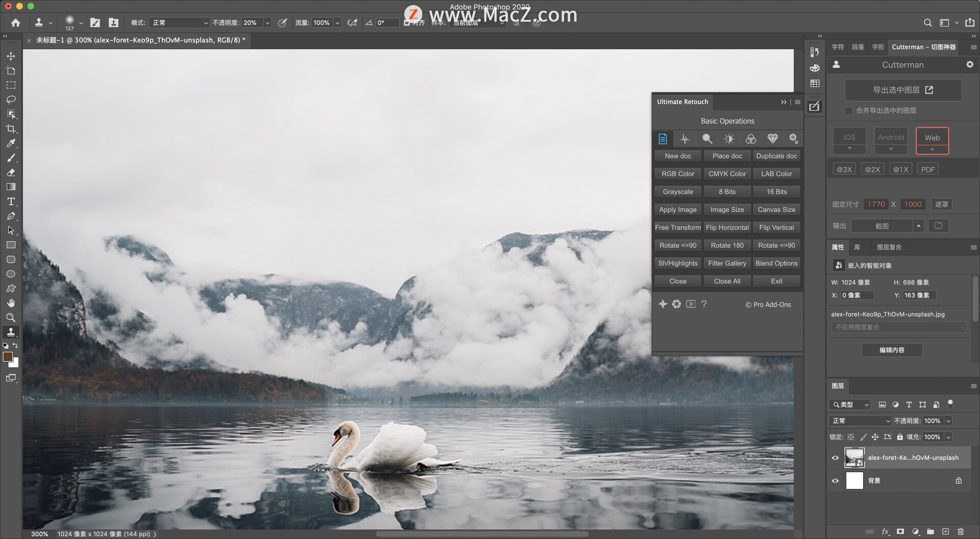The height and width of the screenshot is (539, 980).
Task: Open the 模式 blend mode dropdown
Action: [x=181, y=22]
